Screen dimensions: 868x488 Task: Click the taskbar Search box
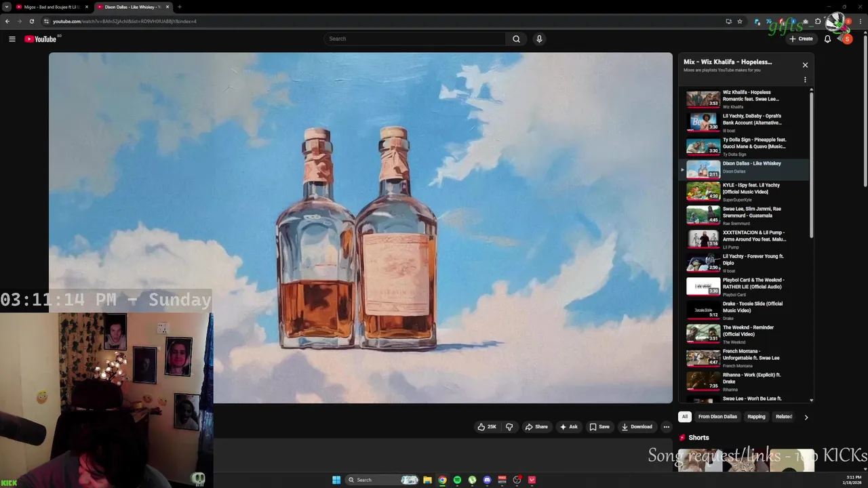coord(382,480)
